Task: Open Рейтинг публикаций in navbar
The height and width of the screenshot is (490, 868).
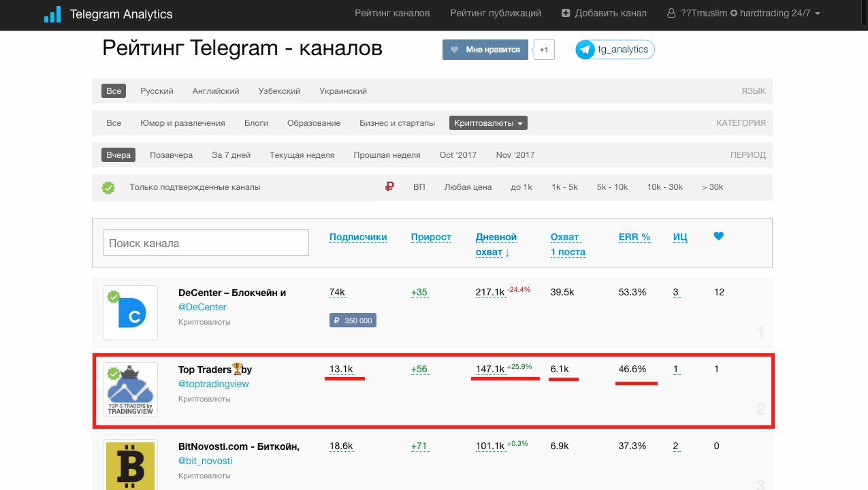Action: pyautogui.click(x=496, y=13)
